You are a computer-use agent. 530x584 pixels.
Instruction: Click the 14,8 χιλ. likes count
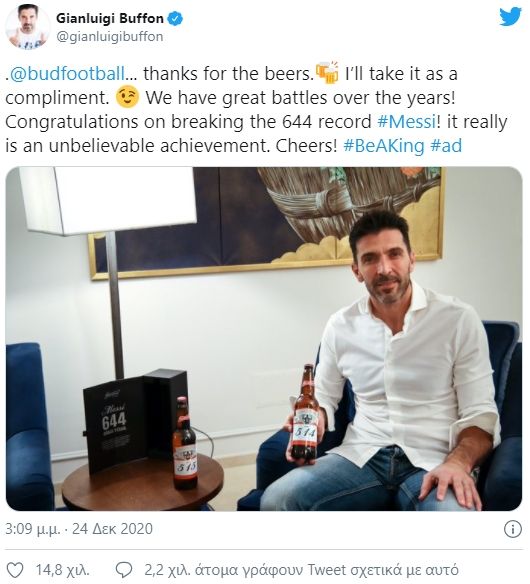(x=63, y=570)
